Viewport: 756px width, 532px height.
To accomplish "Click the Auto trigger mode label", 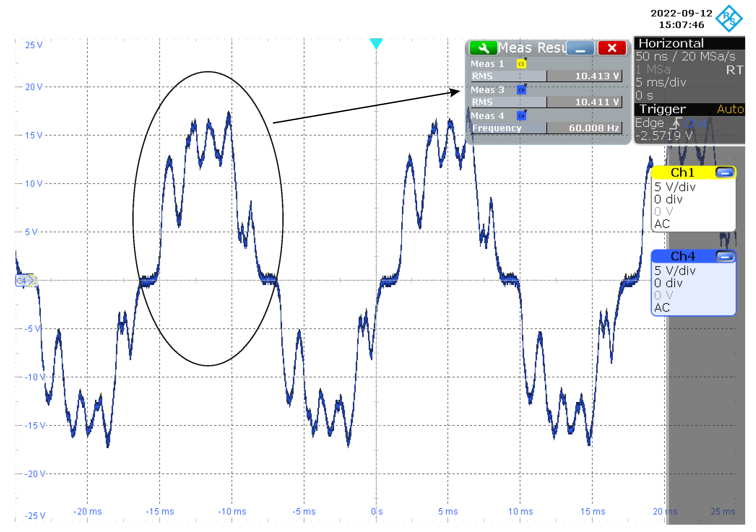I will point(730,109).
